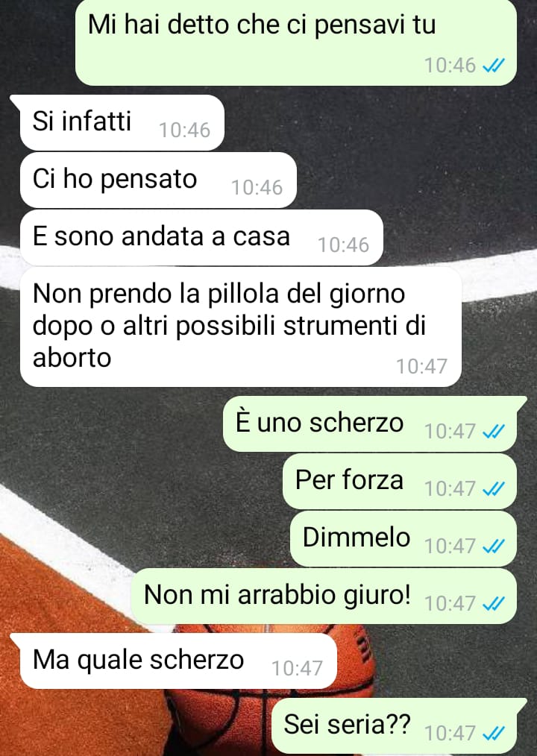Tap the read ticks beside 'Dimmelo'
Viewport: 537px width, 756px height.
494,546
